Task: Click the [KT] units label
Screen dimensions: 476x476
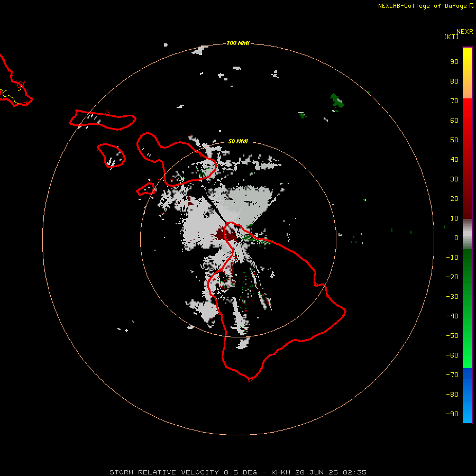Action: click(451, 36)
